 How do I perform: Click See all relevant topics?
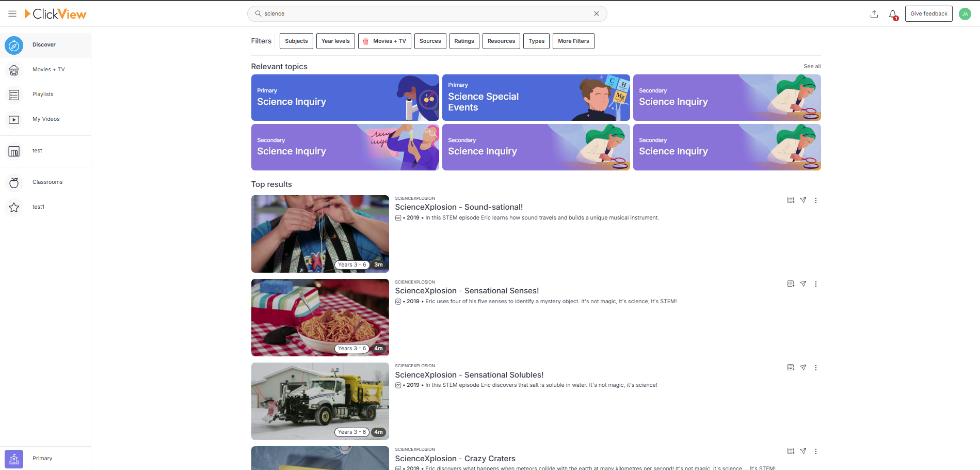click(x=812, y=67)
